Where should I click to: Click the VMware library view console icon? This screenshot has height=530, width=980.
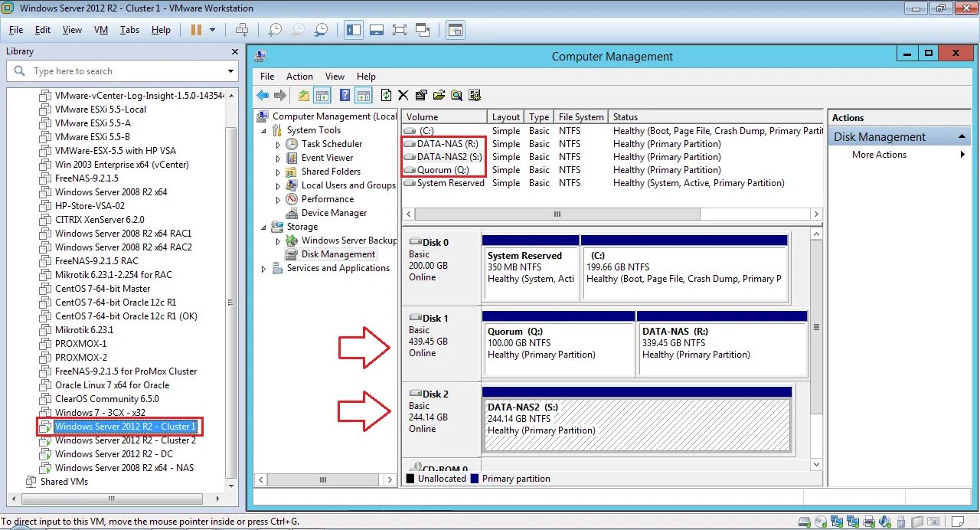(x=456, y=30)
